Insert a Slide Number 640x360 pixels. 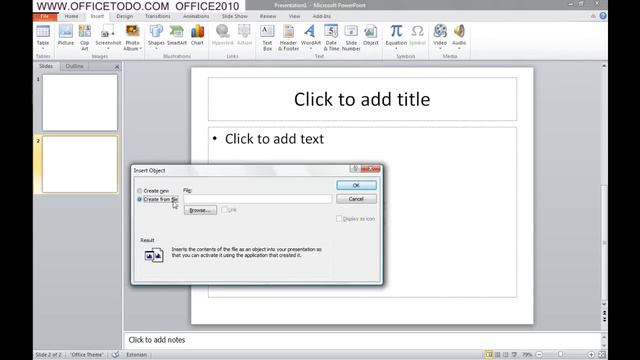[351, 37]
